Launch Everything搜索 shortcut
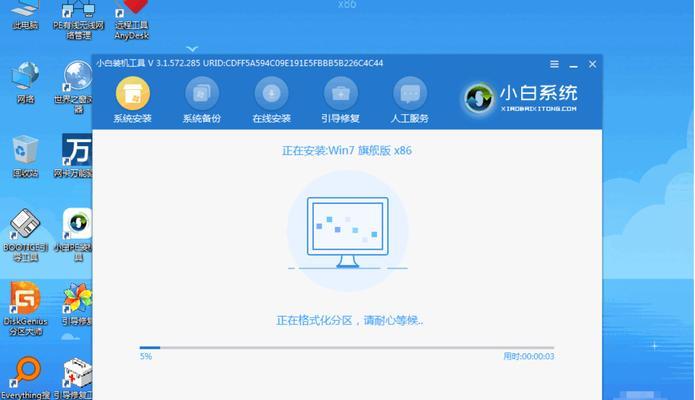695x400 pixels. pyautogui.click(x=25, y=378)
